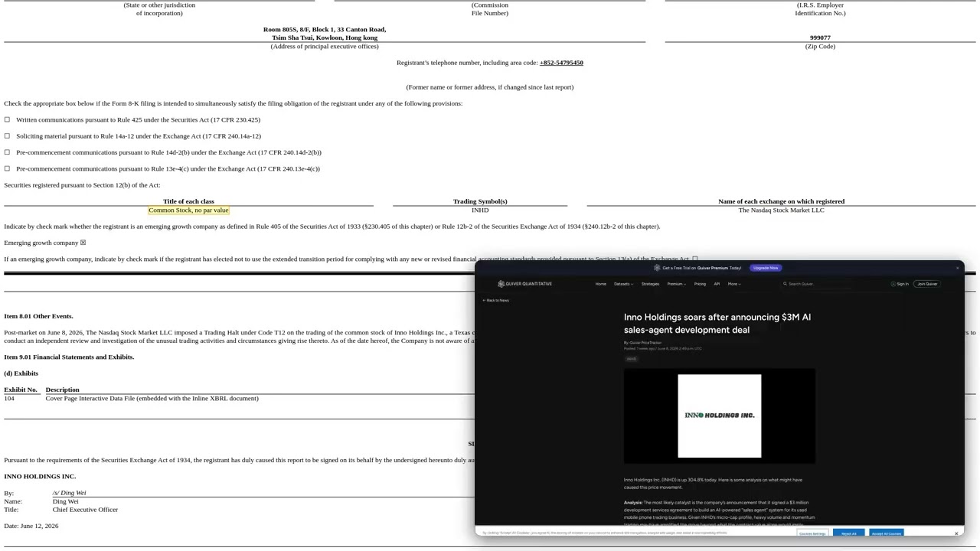Viewport: 980px width, 551px height.
Task: Click the Sign In user icon
Action: tap(893, 284)
